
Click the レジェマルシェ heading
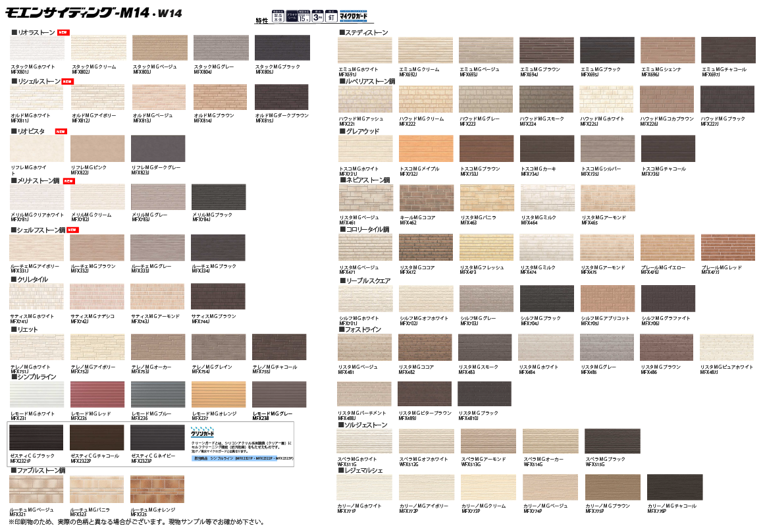(x=361, y=471)
